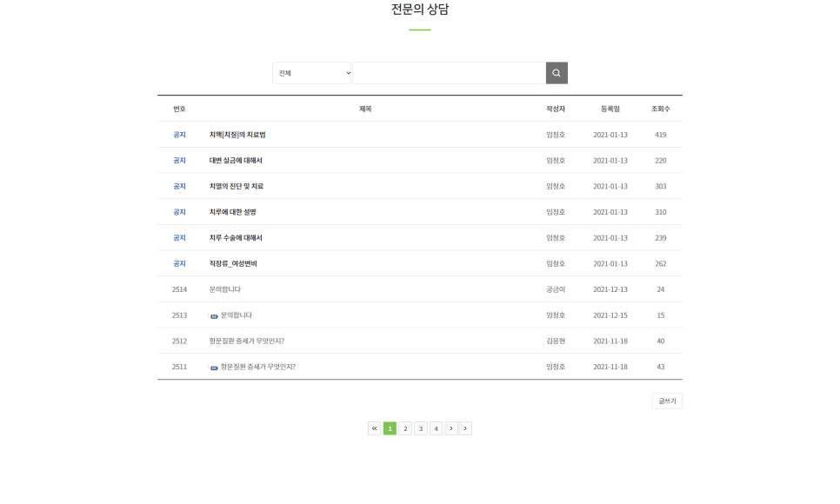Click reply icon on post 2513
This screenshot has height=504, width=840.
coord(214,316)
